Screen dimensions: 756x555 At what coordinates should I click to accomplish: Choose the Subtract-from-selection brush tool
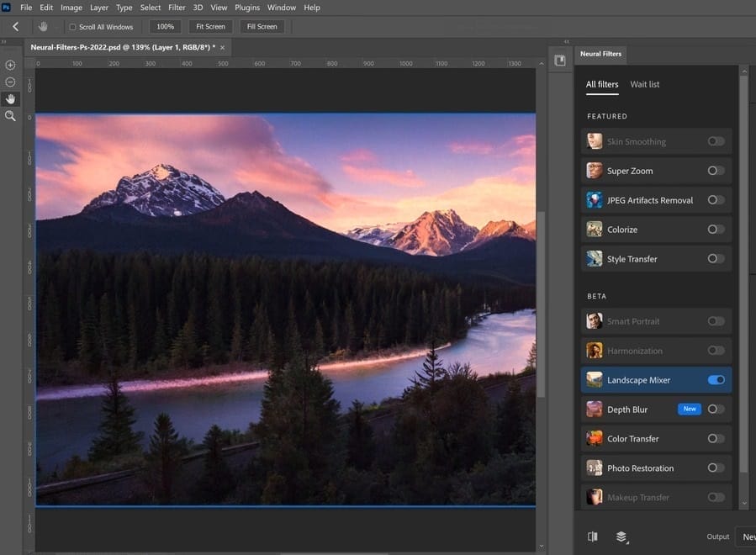tap(9, 82)
